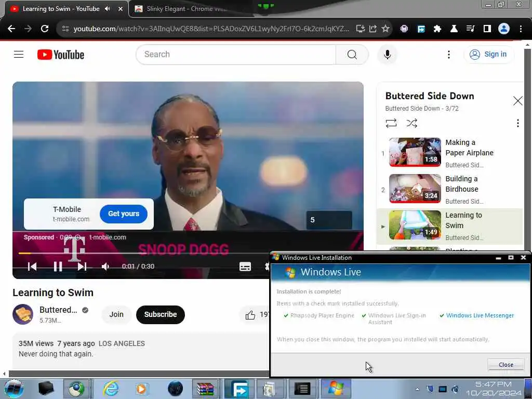Viewport: 532px width, 399px height.
Task: Click the search magnifier button
Action: (x=352, y=54)
